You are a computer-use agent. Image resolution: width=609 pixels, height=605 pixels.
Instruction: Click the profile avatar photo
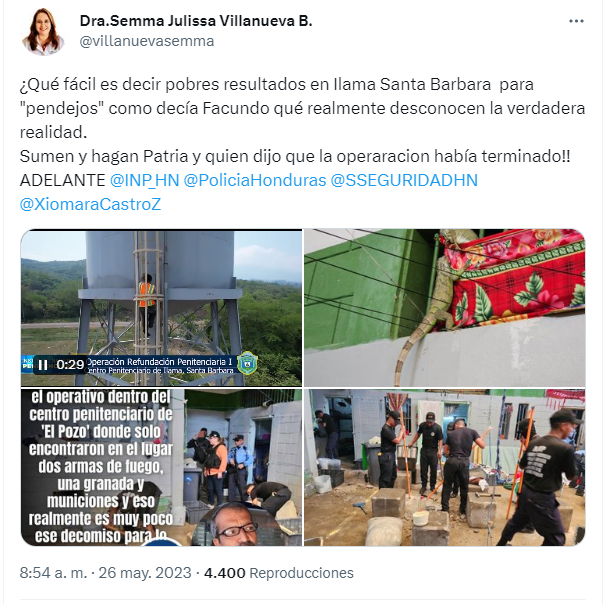(x=43, y=32)
